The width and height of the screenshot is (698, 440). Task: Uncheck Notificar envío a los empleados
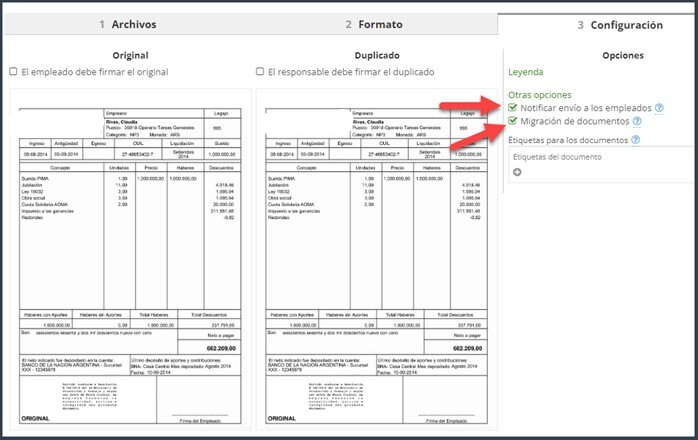pos(513,107)
